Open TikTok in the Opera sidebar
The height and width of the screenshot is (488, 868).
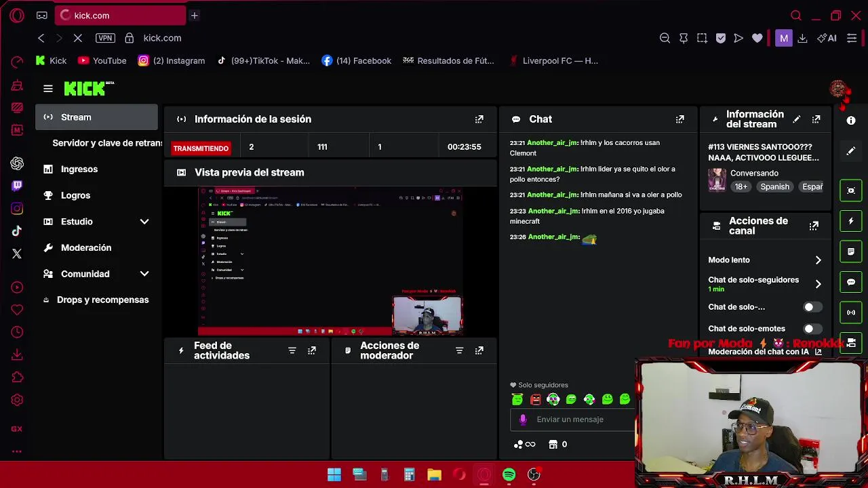tap(17, 231)
